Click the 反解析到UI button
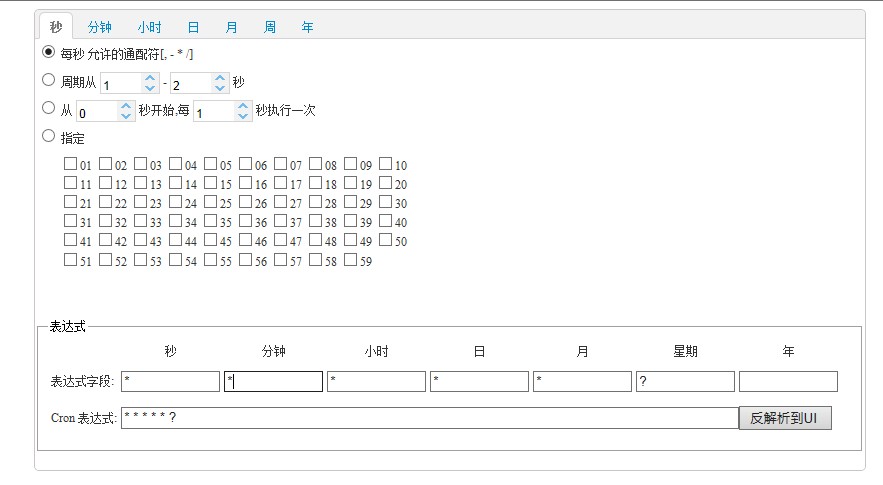The width and height of the screenshot is (883, 485). pyautogui.click(x=785, y=418)
